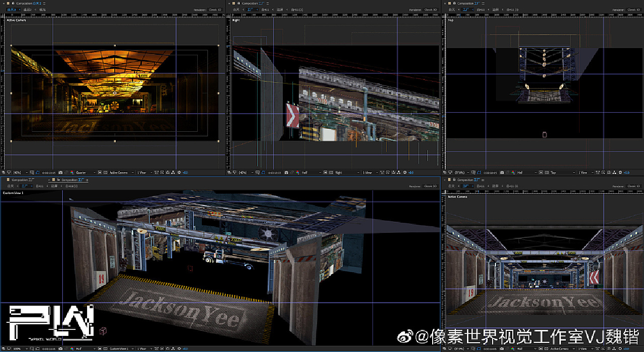The height and width of the screenshot is (352, 644).
Task: Adjust exposure value +0.0 in Right view panel
Action: (x=411, y=172)
